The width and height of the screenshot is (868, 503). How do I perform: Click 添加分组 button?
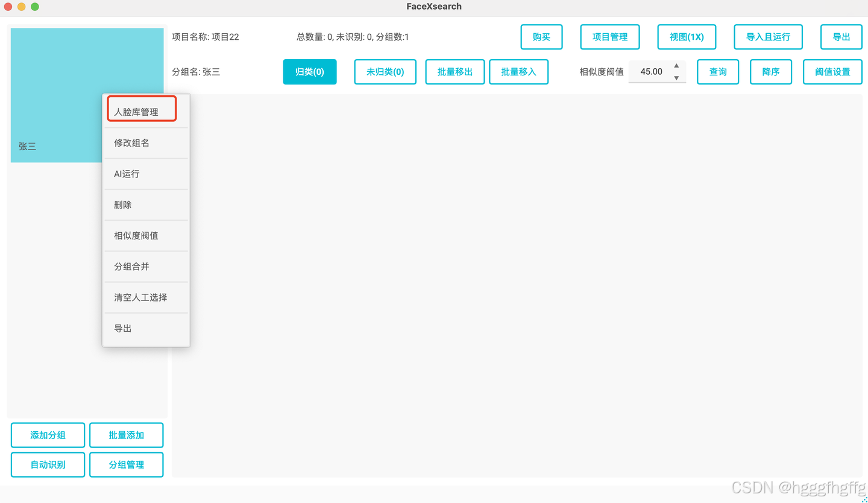pyautogui.click(x=48, y=435)
